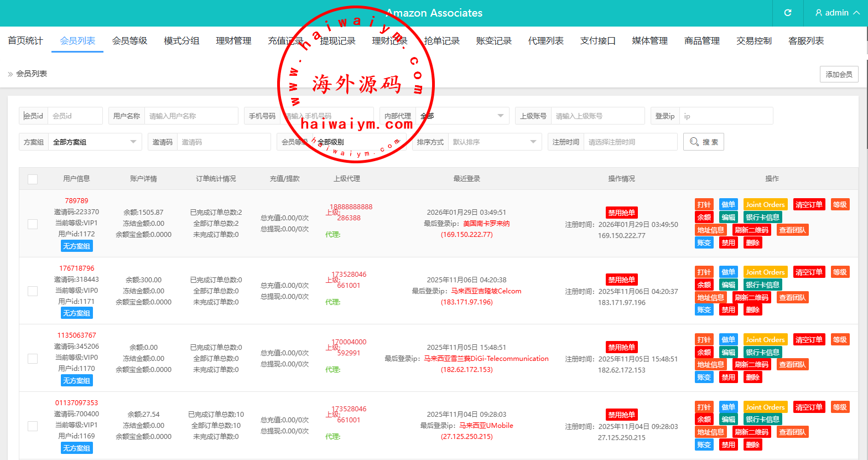Click the calendar registration time field
868x460 pixels.
[630, 142]
